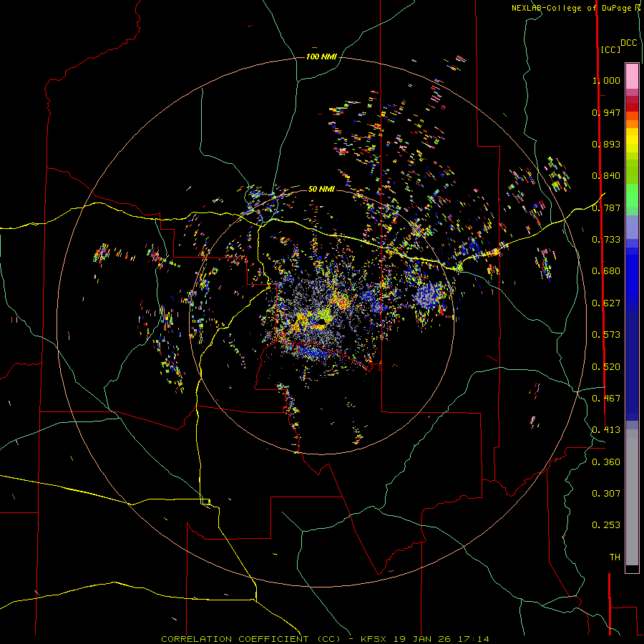This screenshot has height=644, width=644.
Task: Click the 0.520 legend value
Action: pos(606,367)
